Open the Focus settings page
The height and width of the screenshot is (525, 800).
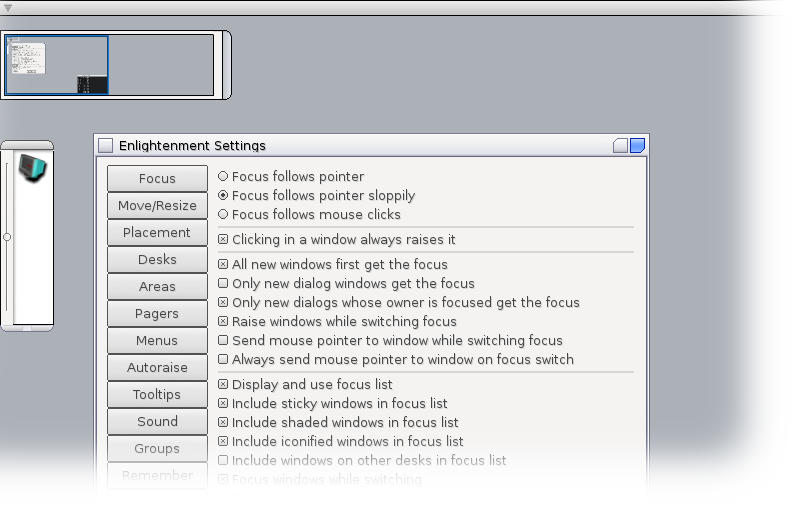click(x=157, y=179)
